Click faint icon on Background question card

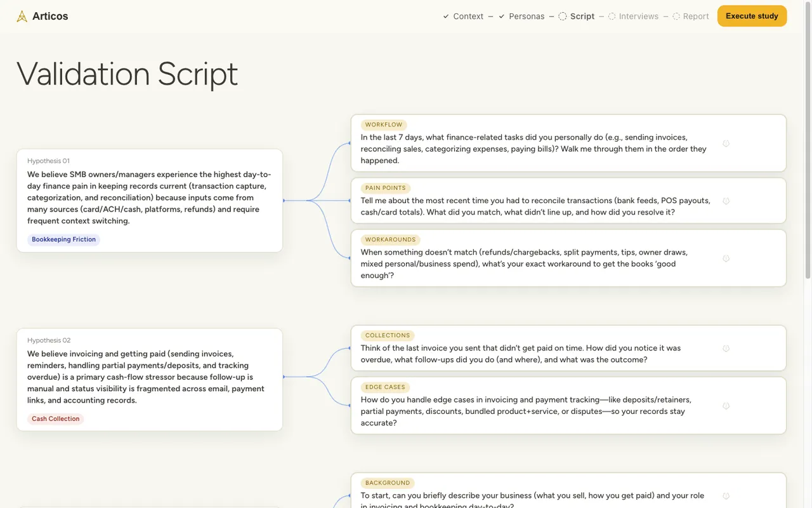726,496
